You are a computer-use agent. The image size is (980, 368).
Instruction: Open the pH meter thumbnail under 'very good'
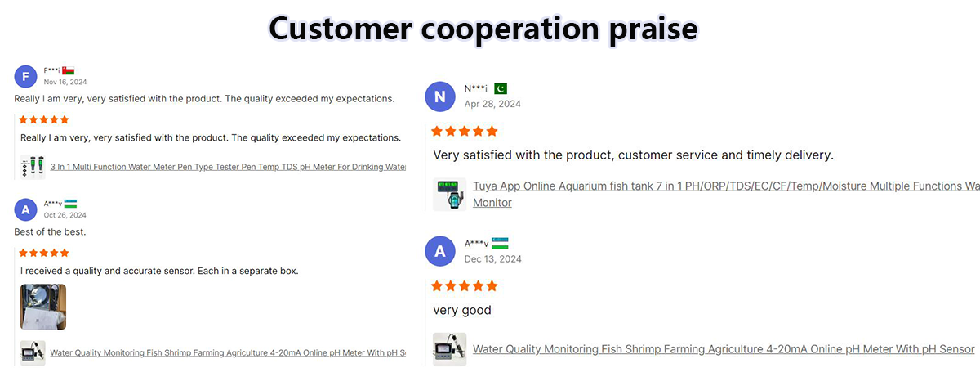[x=450, y=349]
